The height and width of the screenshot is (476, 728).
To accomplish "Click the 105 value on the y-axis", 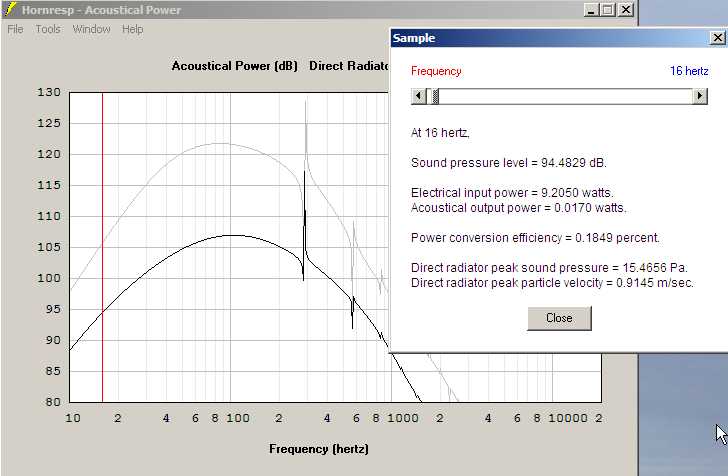I will [49, 247].
